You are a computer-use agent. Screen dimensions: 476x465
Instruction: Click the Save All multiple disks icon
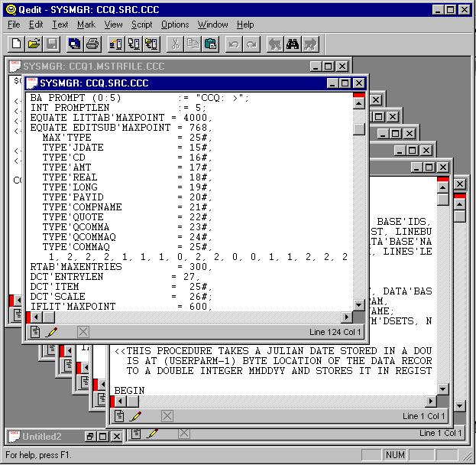click(75, 44)
